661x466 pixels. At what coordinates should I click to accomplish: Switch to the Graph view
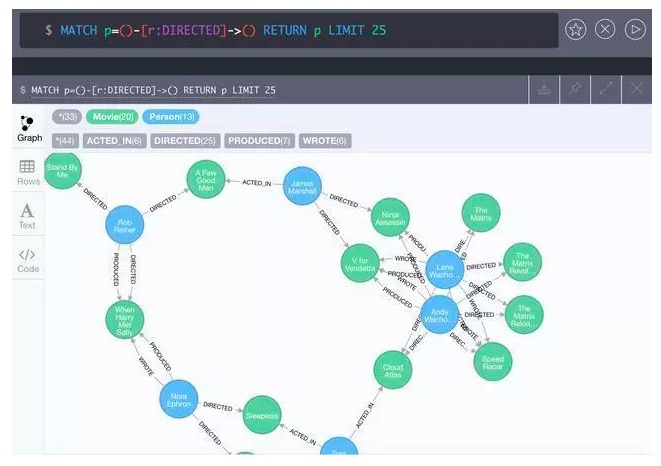29,128
